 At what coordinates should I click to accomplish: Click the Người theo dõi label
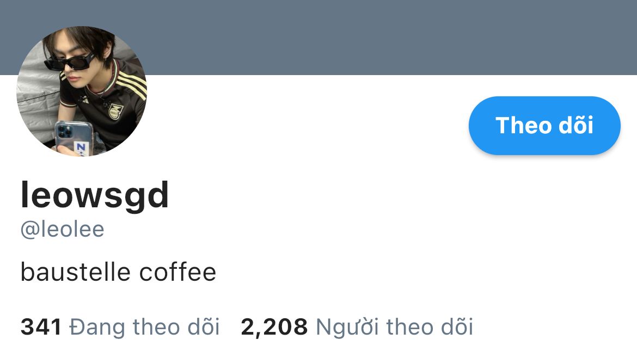tap(395, 327)
